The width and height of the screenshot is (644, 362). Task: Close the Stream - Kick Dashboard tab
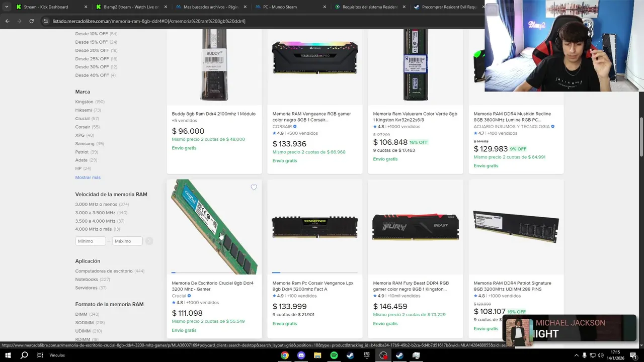pos(86,7)
